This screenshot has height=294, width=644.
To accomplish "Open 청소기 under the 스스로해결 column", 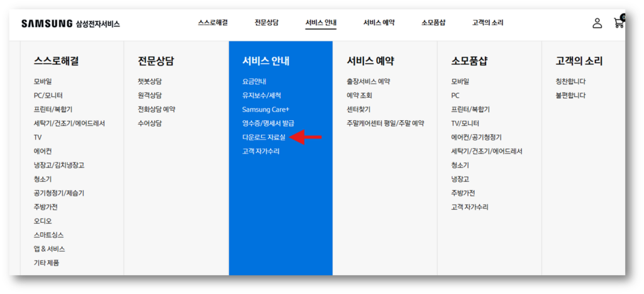I will [x=43, y=179].
